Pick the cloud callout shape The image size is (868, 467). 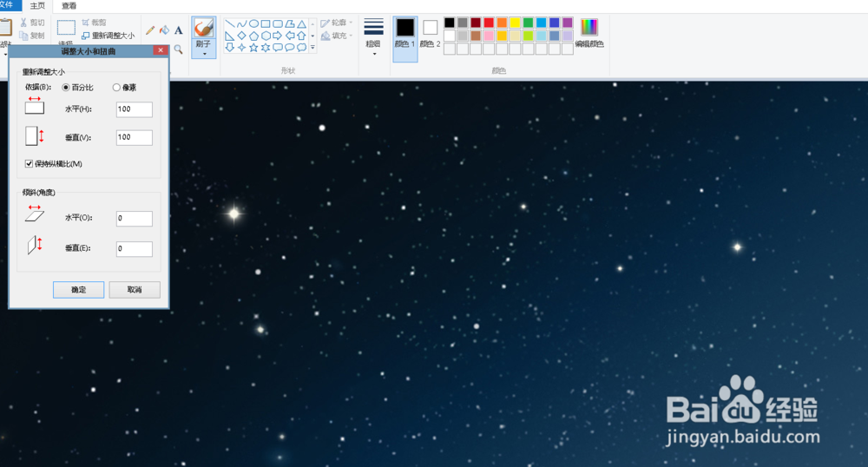302,48
